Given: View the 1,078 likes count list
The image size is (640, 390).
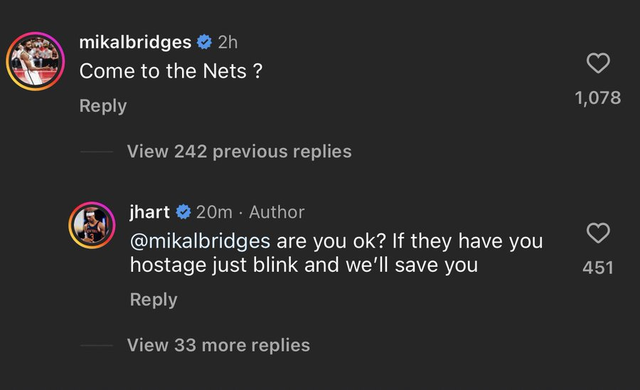Looking at the screenshot, I should pos(598,98).
